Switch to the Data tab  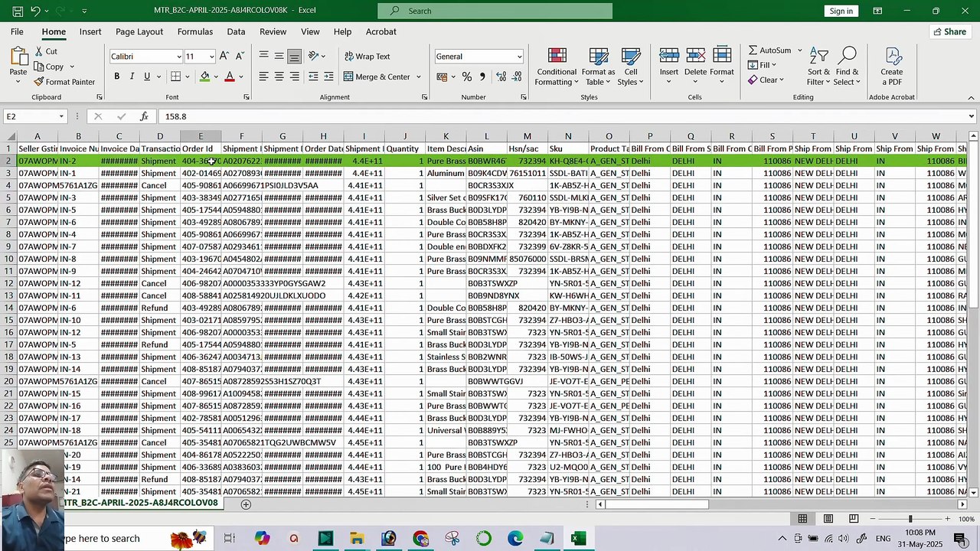click(x=236, y=31)
